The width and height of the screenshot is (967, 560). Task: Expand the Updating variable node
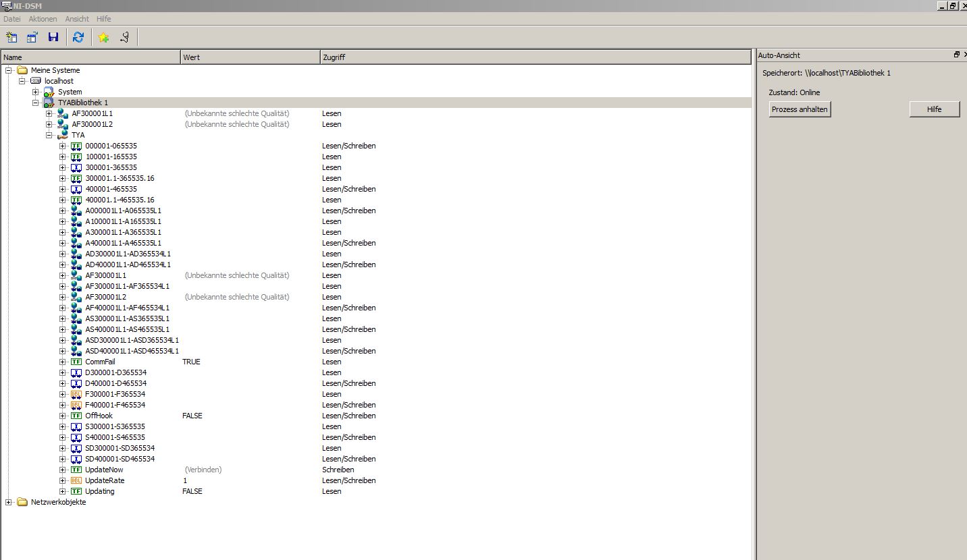tap(63, 491)
